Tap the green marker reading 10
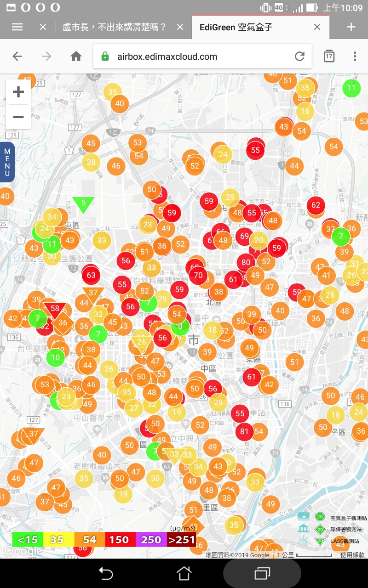 [55, 357]
